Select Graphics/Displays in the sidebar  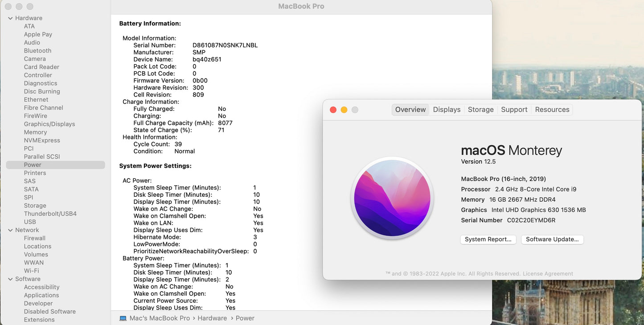coord(49,124)
